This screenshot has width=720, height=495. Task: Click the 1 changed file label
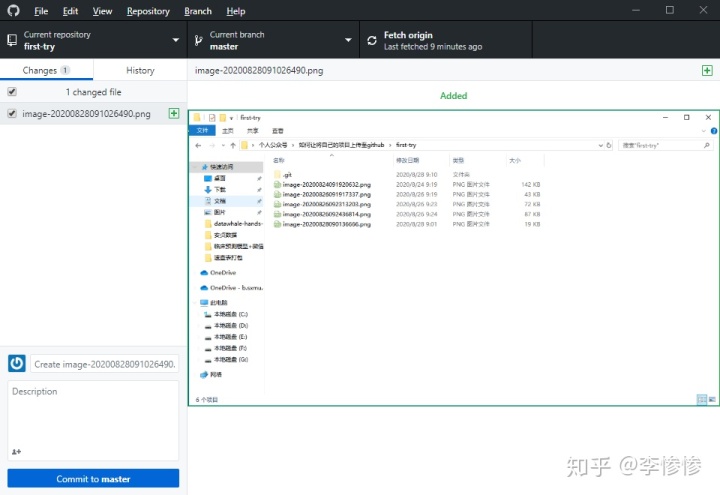93,92
